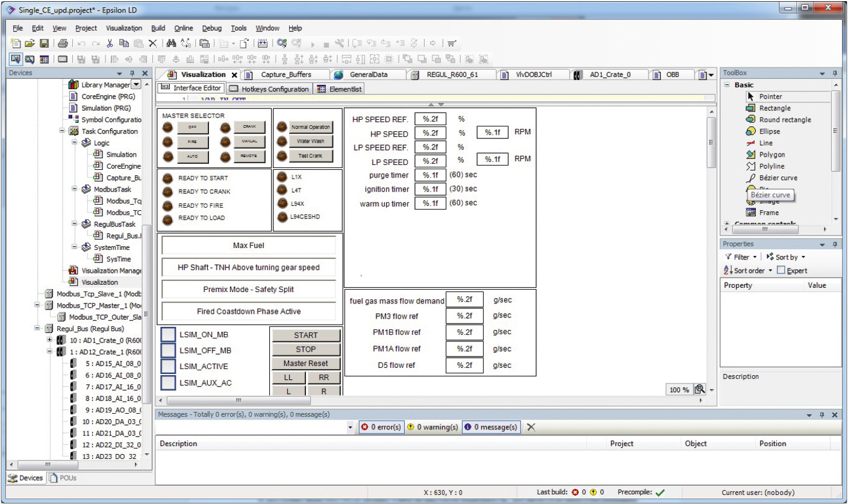The image size is (848, 504).
Task: Switch to the Hotkeys Configuration tab
Action: click(x=269, y=89)
